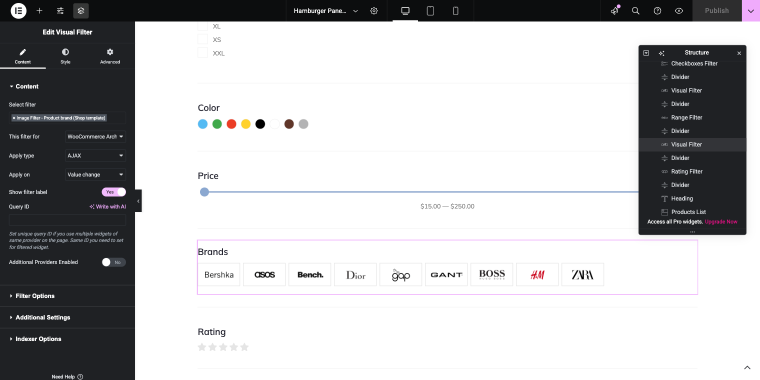Open Apply on Value change dropdown
The image size is (760, 380).
95,174
